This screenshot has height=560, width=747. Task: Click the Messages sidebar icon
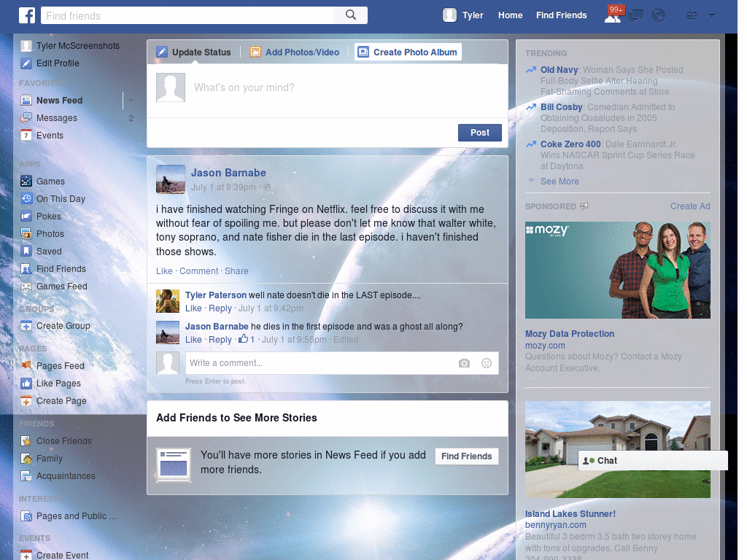pyautogui.click(x=26, y=118)
